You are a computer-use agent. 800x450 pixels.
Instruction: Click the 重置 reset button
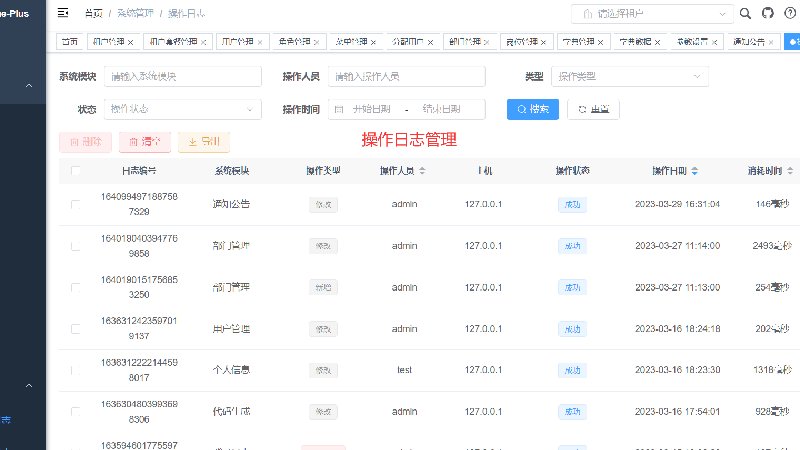point(593,109)
